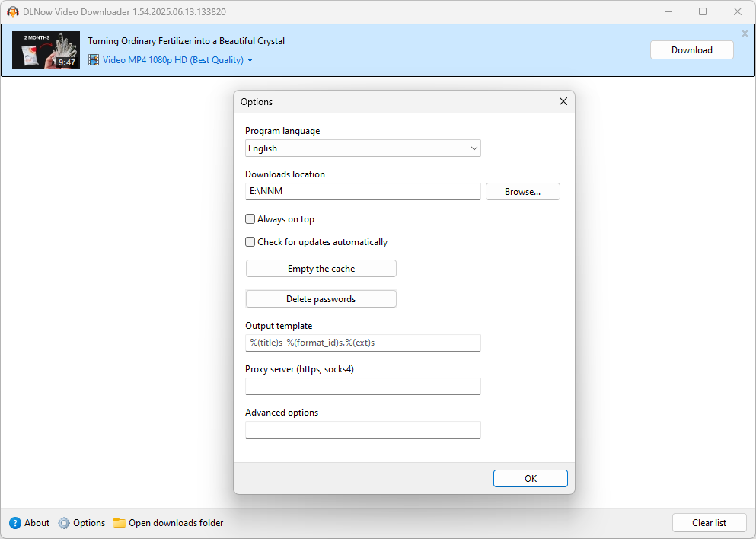756x539 pixels.
Task: Open the Video MP4 1080p quality dropdown
Action: coord(173,60)
